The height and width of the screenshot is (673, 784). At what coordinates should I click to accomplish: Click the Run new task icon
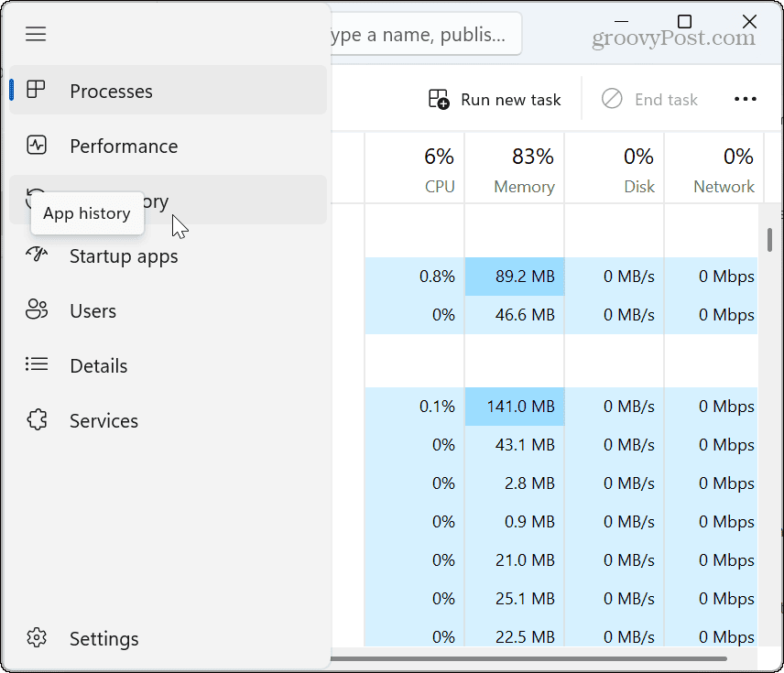(x=439, y=99)
